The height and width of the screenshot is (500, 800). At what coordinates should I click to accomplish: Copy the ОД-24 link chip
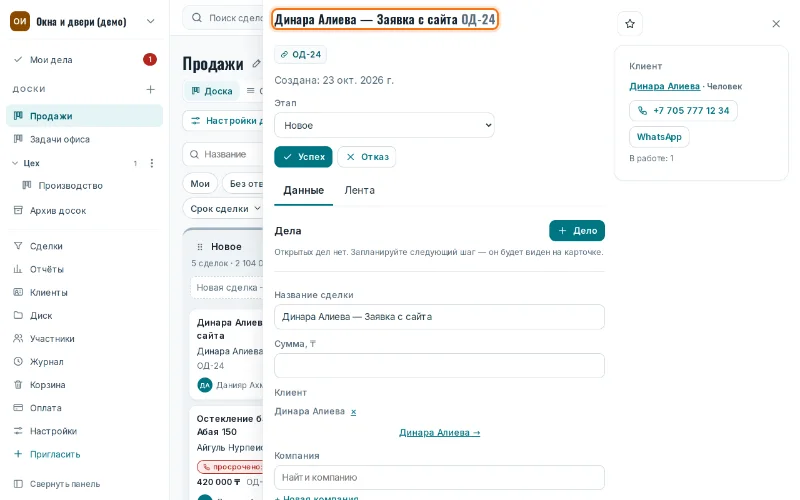point(301,55)
